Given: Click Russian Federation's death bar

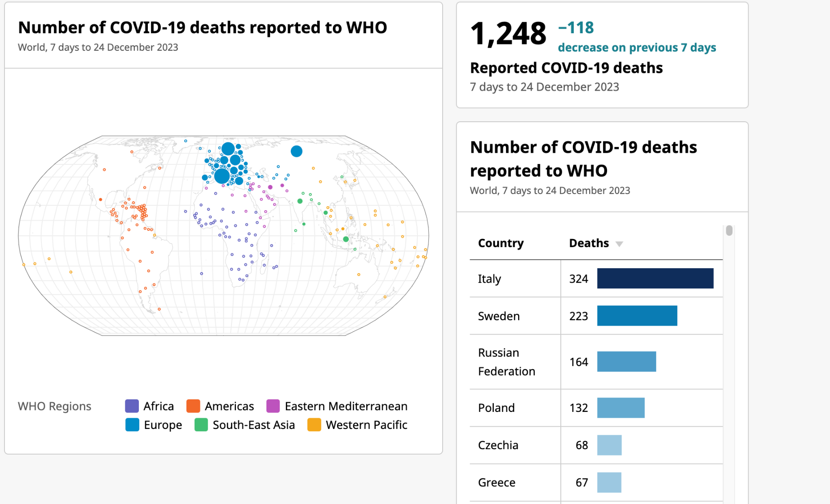Looking at the screenshot, I should [626, 362].
